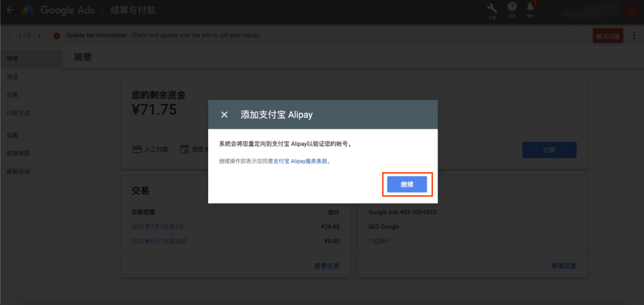Select 交易 in the sidebar
The image size is (644, 305).
tap(13, 95)
